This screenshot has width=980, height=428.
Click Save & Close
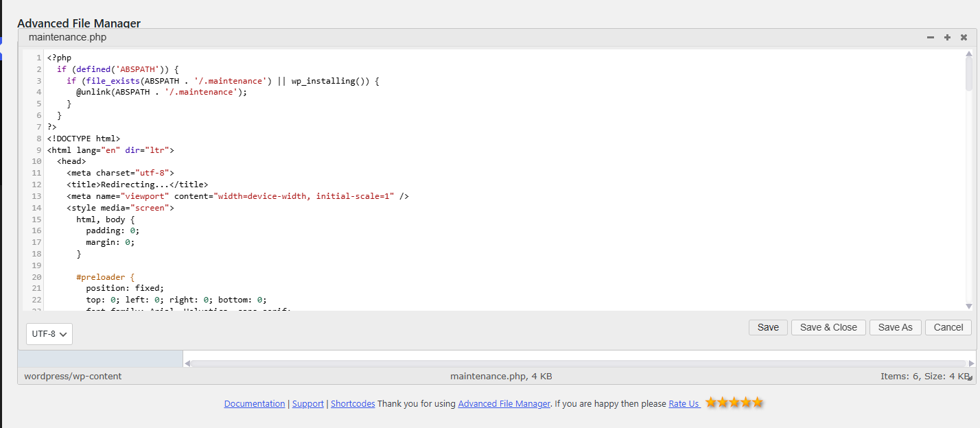(x=828, y=327)
